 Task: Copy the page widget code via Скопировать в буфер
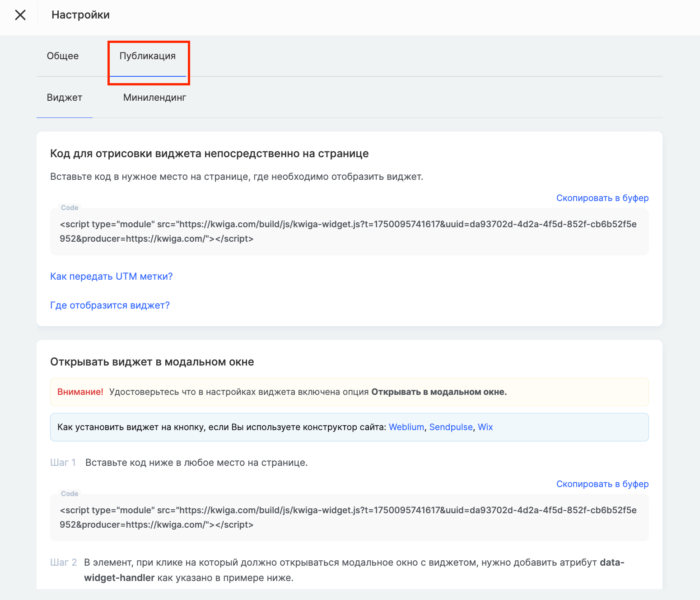click(x=602, y=198)
